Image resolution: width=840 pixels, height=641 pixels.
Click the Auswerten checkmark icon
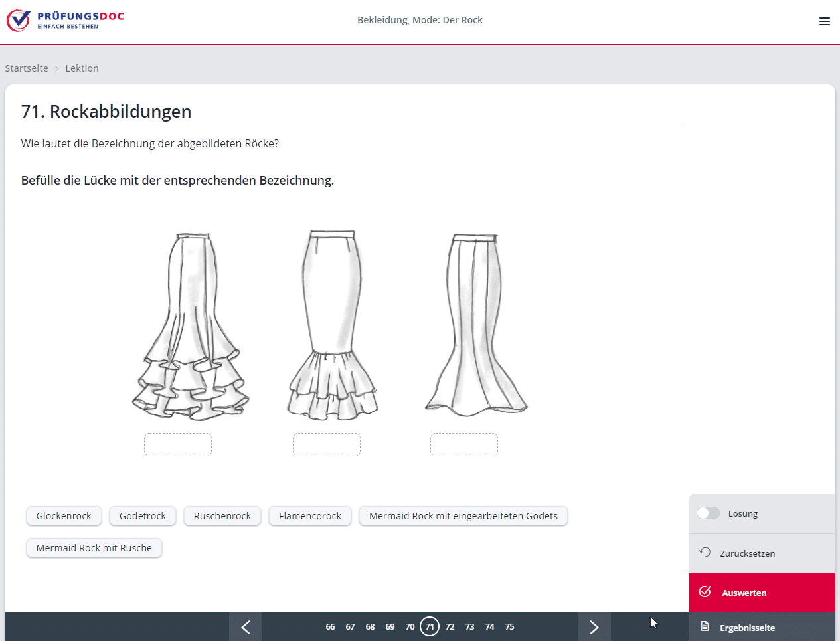point(705,592)
